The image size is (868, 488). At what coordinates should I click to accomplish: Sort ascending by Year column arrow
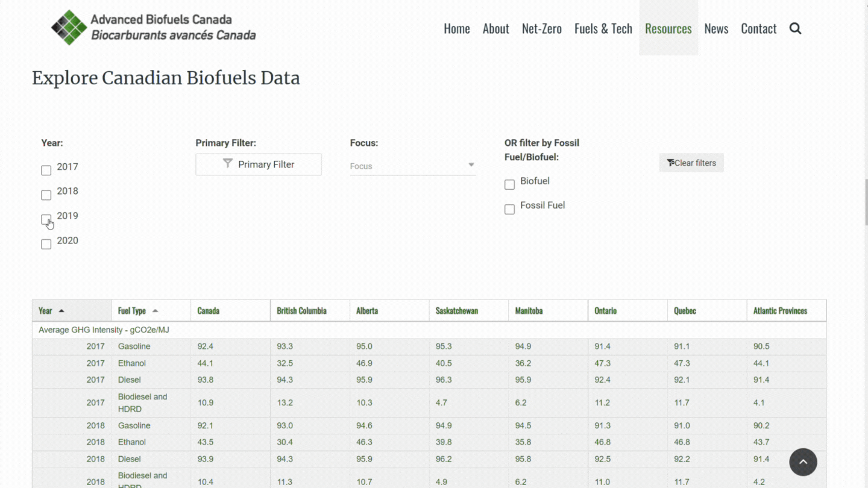pyautogui.click(x=61, y=311)
